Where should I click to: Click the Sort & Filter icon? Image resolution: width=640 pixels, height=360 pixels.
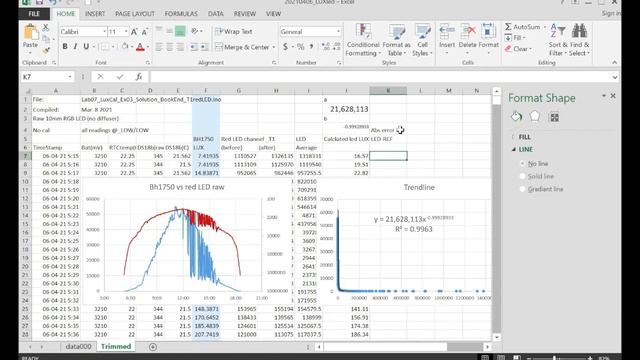tap(558, 31)
